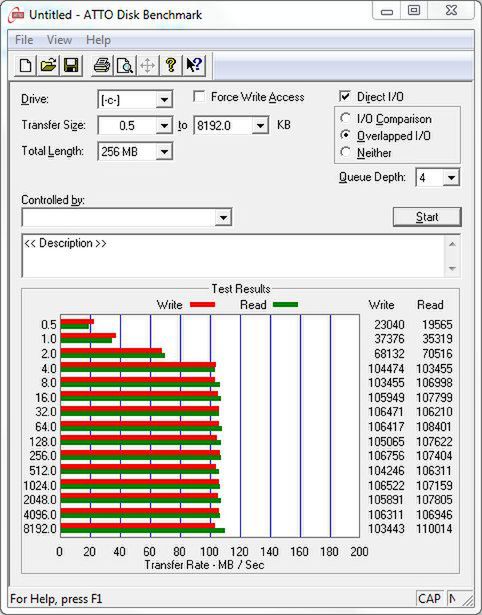Viewport: 482px width, 615px height.
Task: Click read value 19565
Action: [x=437, y=325]
